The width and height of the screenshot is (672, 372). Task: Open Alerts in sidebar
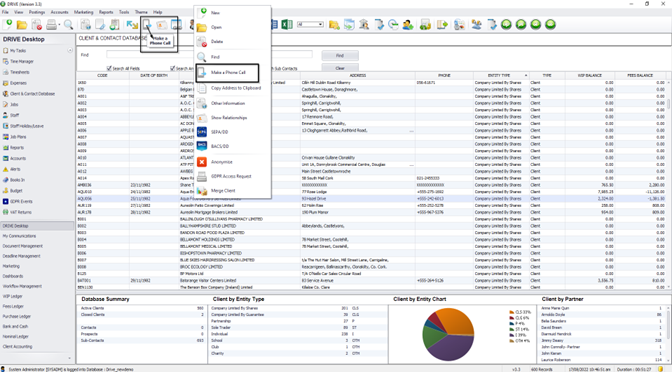point(15,169)
